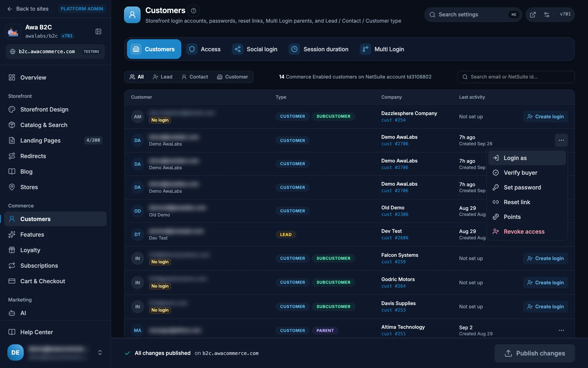
Task: Collapse the sidebar panel icon
Action: pos(98,31)
